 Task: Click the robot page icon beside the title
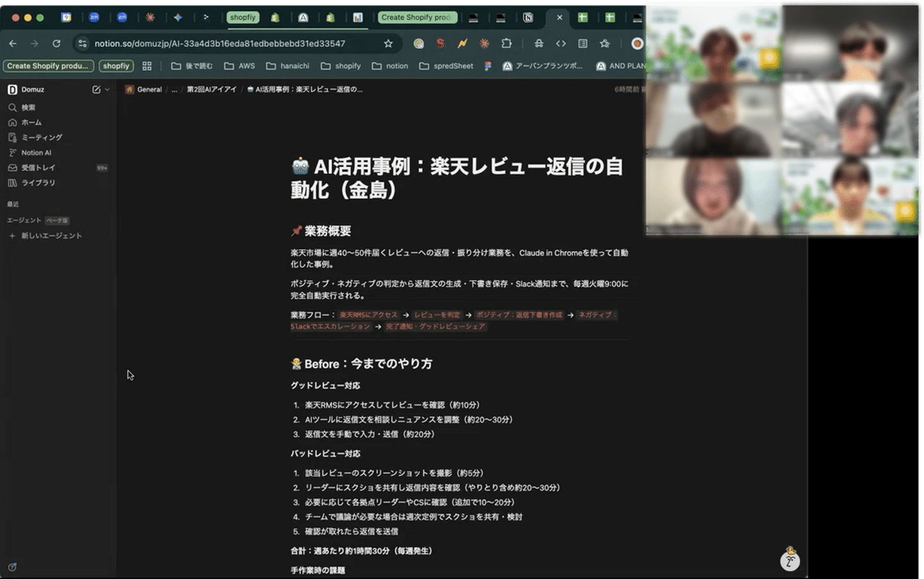coord(300,166)
